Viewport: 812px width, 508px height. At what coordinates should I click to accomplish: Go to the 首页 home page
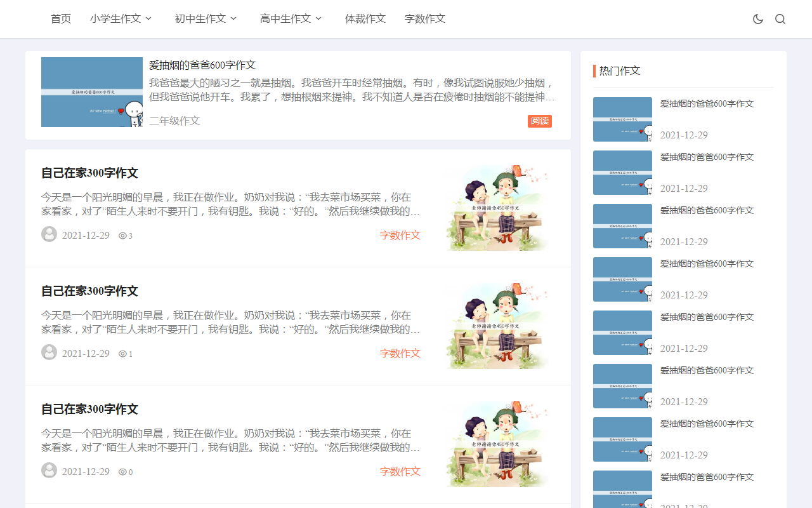point(61,19)
